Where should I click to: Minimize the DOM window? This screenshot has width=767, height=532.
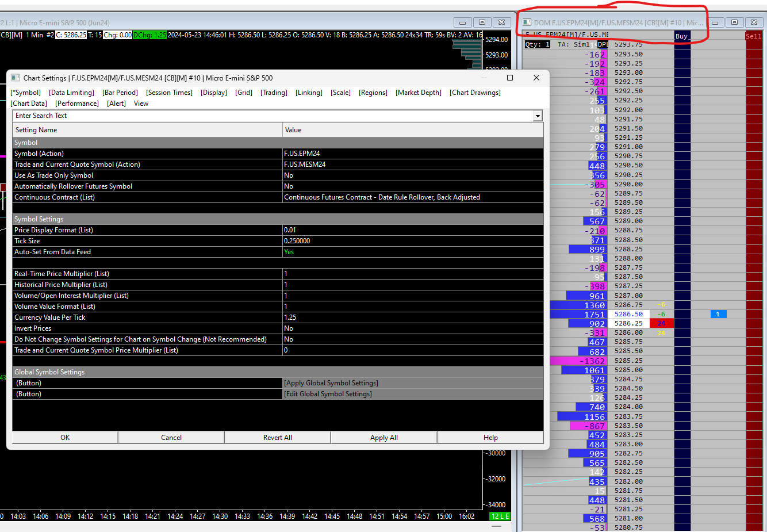[x=715, y=22]
